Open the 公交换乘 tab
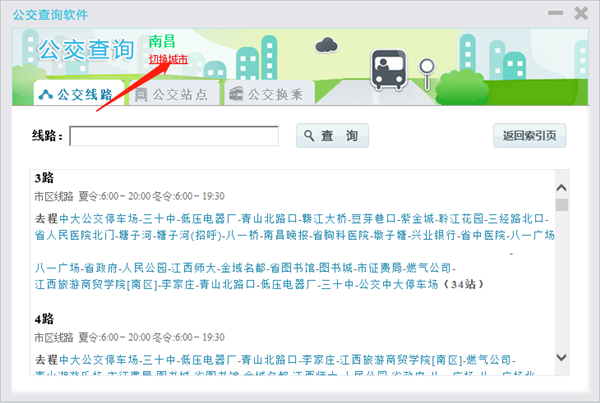Screen dimensions: 600x403 point(269,93)
